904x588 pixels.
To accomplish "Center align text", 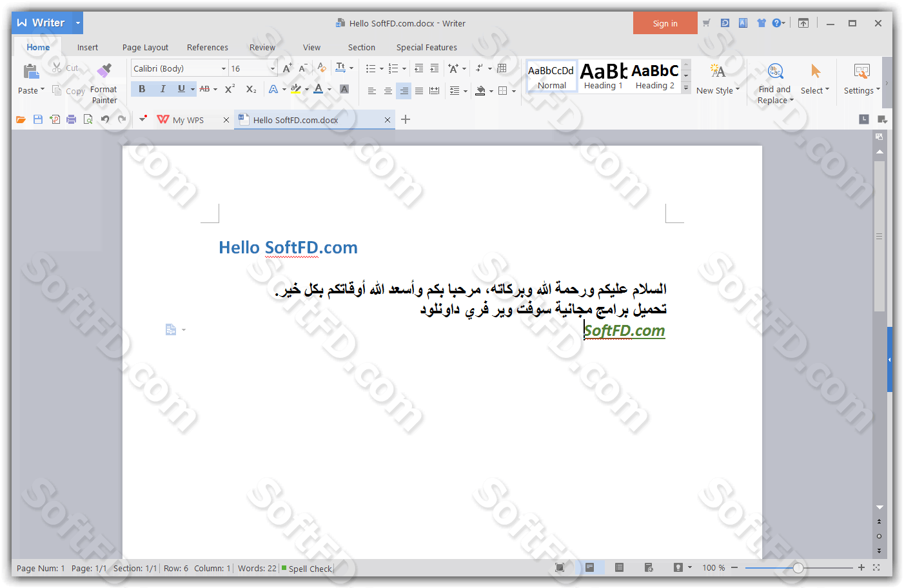I will coord(388,90).
